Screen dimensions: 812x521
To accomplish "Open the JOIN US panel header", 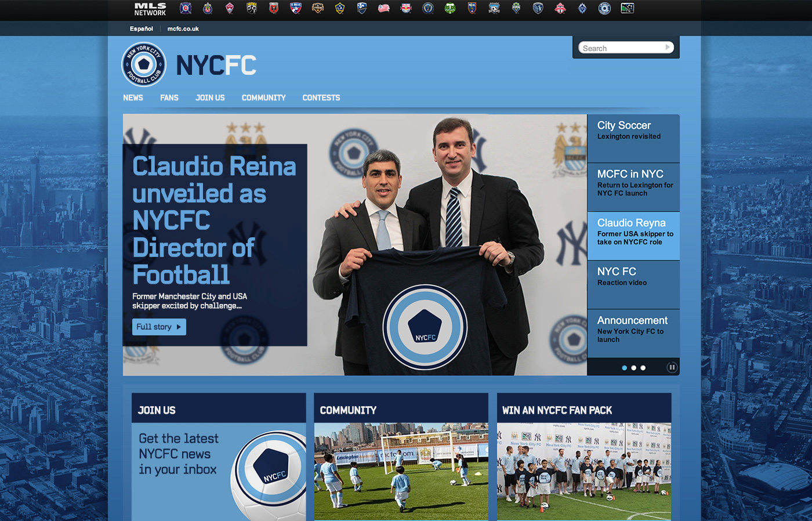I will tap(219, 409).
